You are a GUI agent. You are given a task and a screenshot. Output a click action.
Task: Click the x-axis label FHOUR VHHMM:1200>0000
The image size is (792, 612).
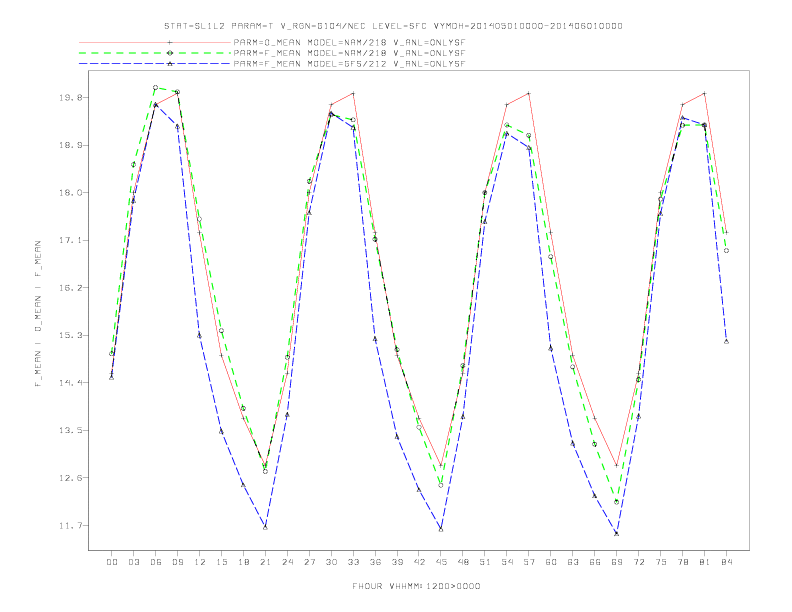pos(416,586)
